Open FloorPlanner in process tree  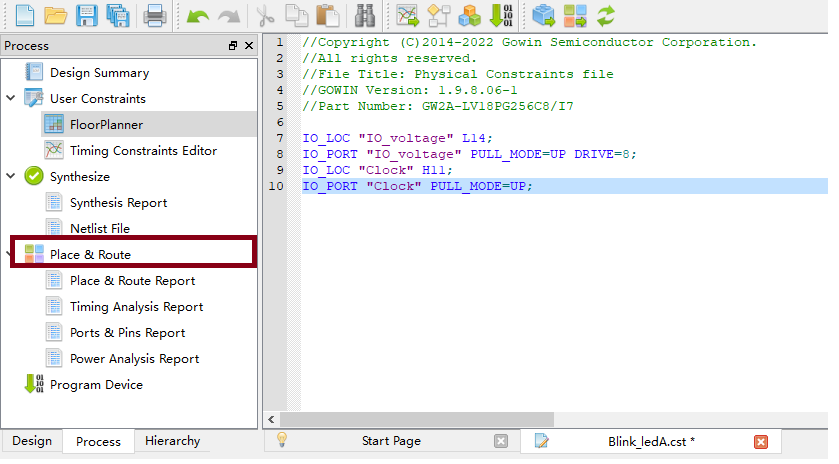click(x=106, y=125)
